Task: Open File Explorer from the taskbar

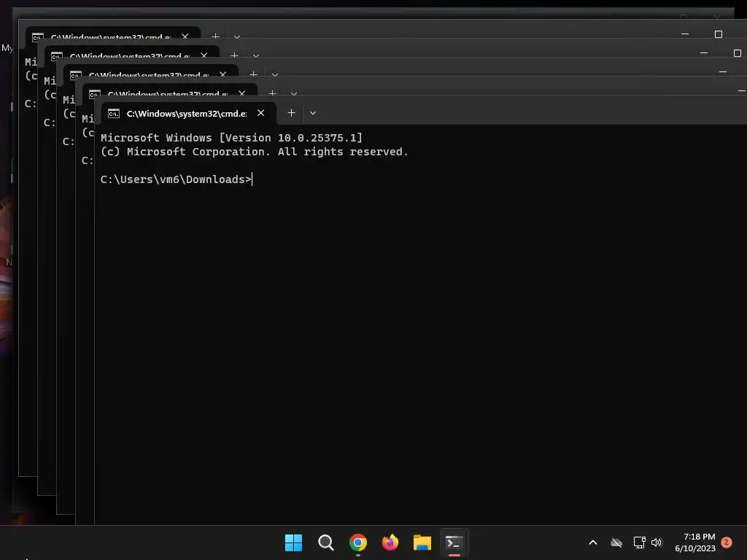Action: click(422, 542)
